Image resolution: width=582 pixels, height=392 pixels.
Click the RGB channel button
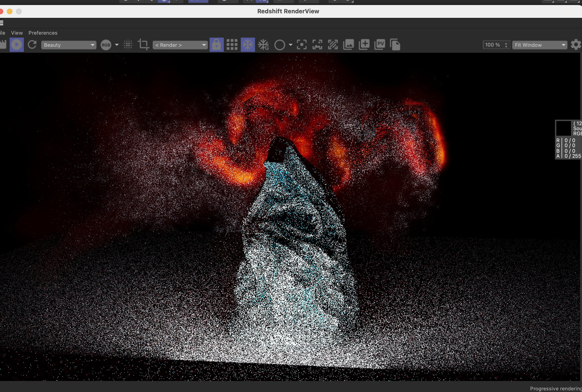pyautogui.click(x=106, y=45)
